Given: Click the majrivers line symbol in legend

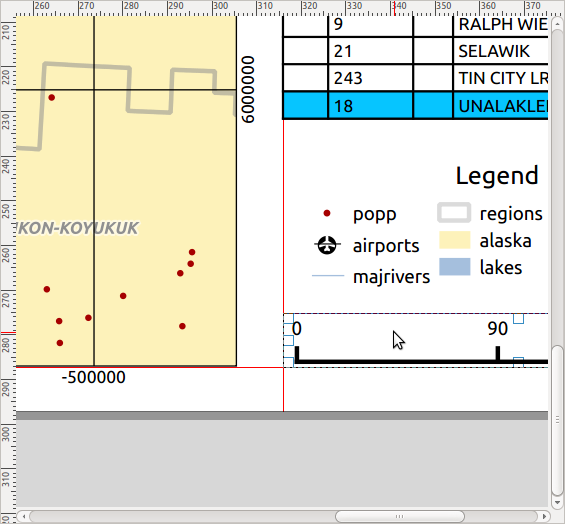Looking at the screenshot, I should coord(328,276).
